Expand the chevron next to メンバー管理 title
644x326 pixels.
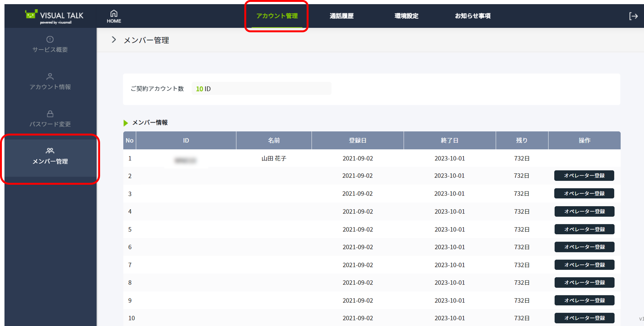[114, 40]
